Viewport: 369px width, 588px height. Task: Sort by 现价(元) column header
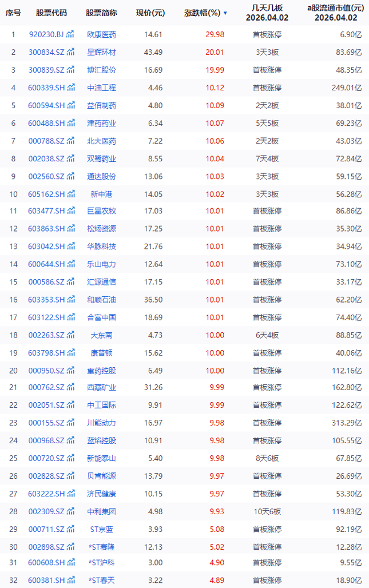click(150, 13)
